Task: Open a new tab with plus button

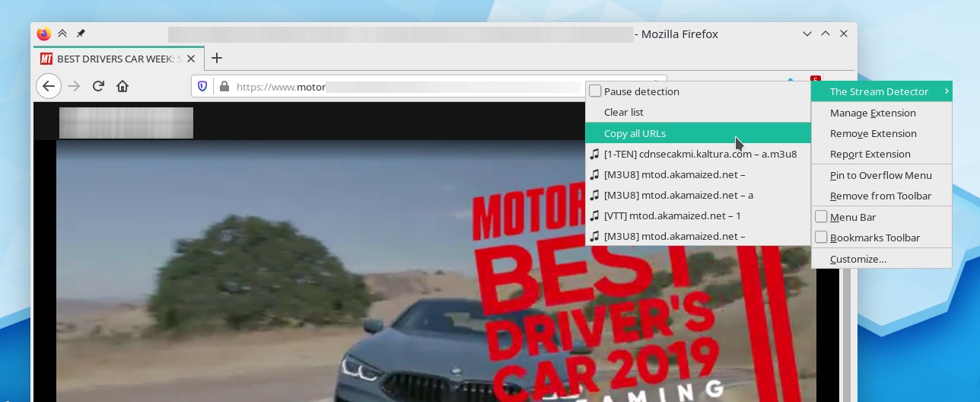Action: (217, 58)
